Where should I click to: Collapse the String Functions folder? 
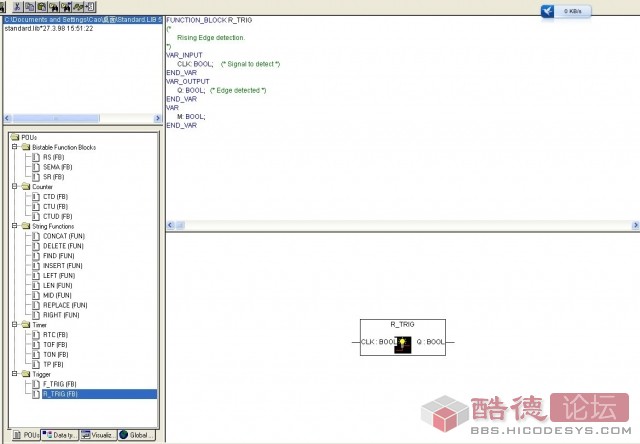pos(15,226)
